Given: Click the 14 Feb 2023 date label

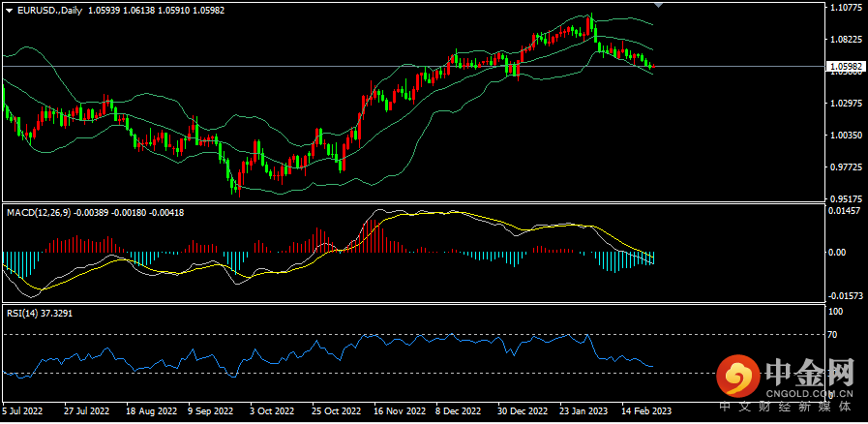Looking at the screenshot, I should (648, 411).
